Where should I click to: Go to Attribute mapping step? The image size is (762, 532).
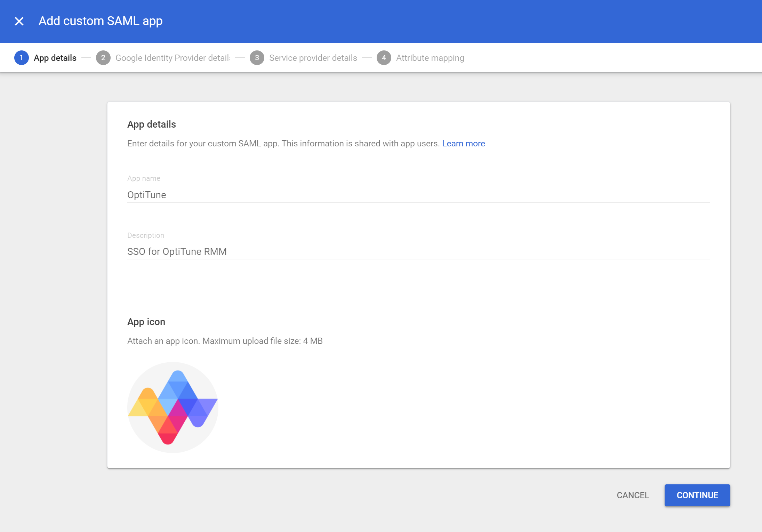coord(430,58)
